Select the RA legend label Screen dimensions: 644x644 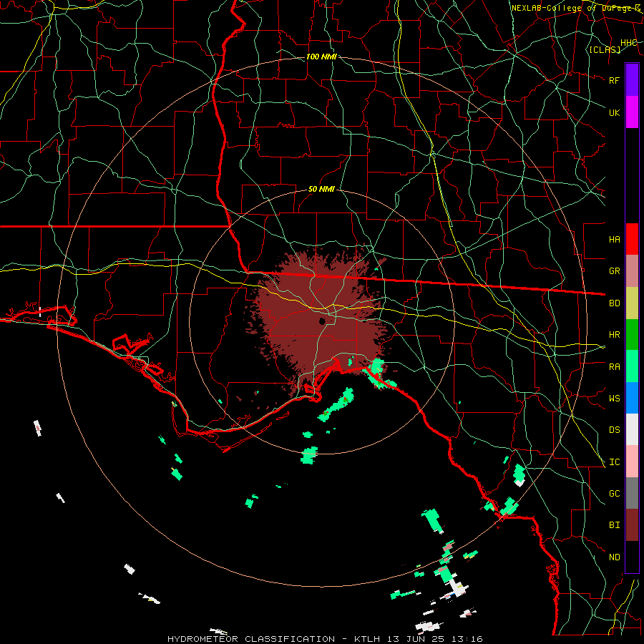point(615,367)
